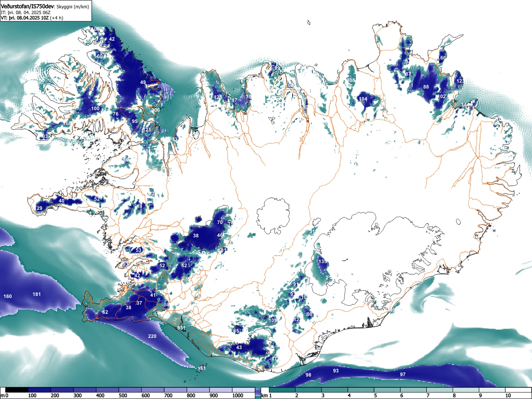Screen dimensions: 532x399
Task: Click the 'km 1' legend label
Action: pos(266,396)
